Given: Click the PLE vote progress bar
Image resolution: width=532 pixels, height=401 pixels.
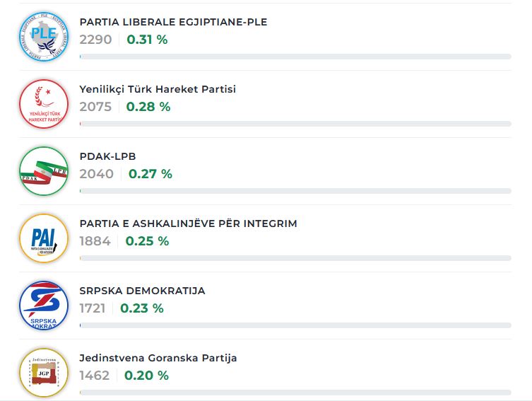Looking at the screenshot, I should (x=295, y=57).
